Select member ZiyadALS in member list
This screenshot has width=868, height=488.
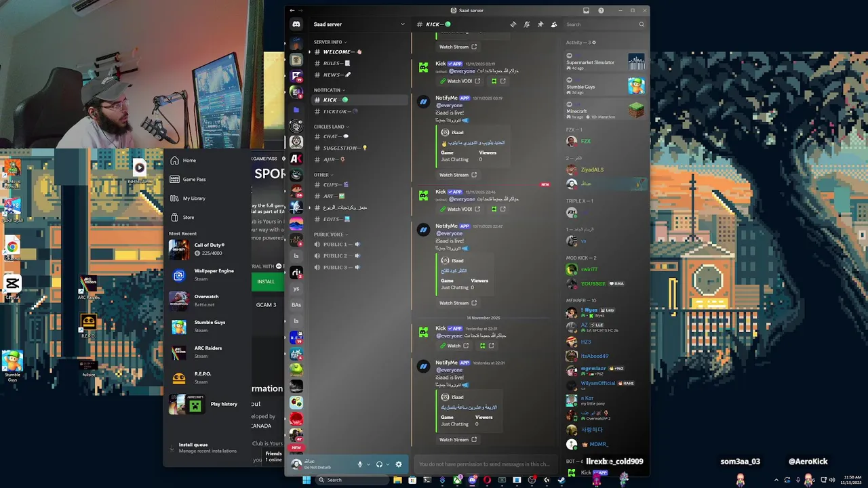(x=606, y=170)
